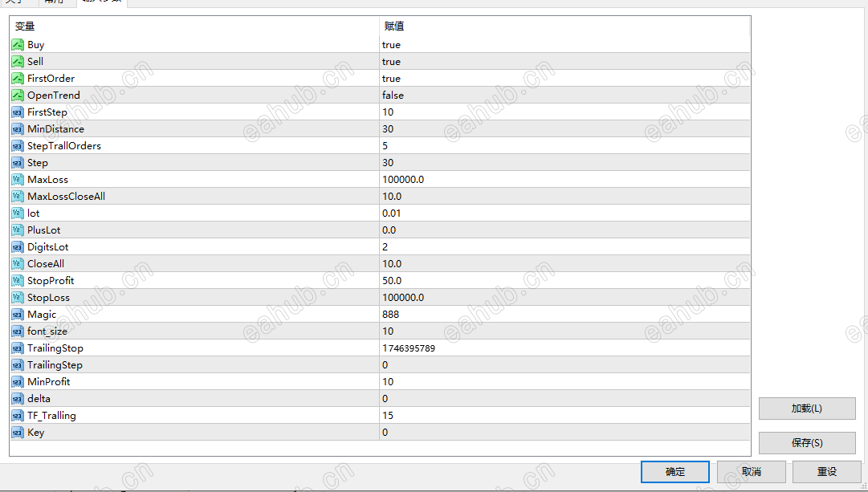The width and height of the screenshot is (868, 492).
Task: Click the icon beside the Key variable
Action: point(18,433)
